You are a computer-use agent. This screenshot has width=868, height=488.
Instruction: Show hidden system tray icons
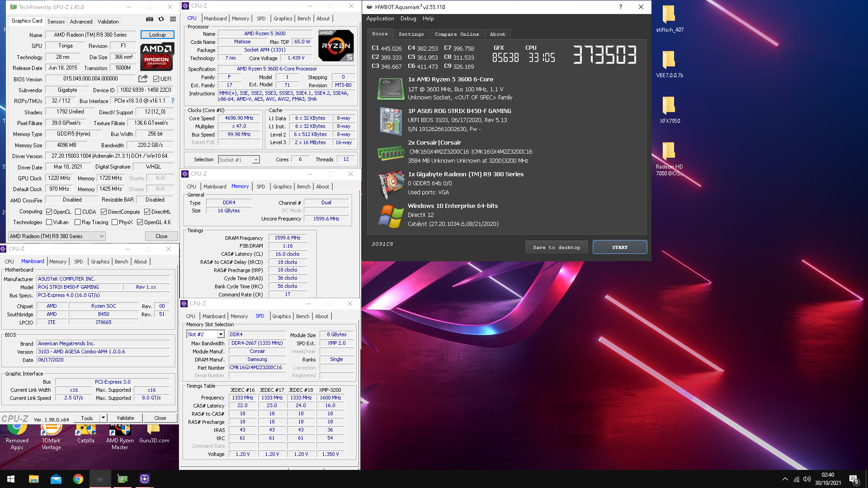(x=785, y=479)
